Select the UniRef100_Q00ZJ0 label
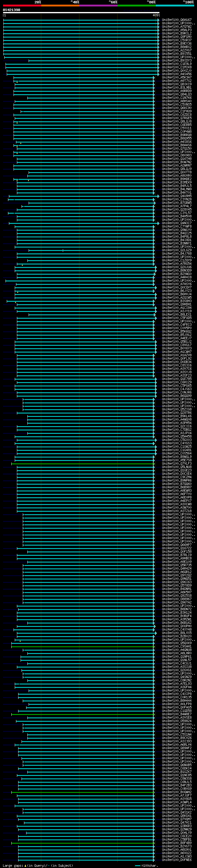 tap(177, 71)
